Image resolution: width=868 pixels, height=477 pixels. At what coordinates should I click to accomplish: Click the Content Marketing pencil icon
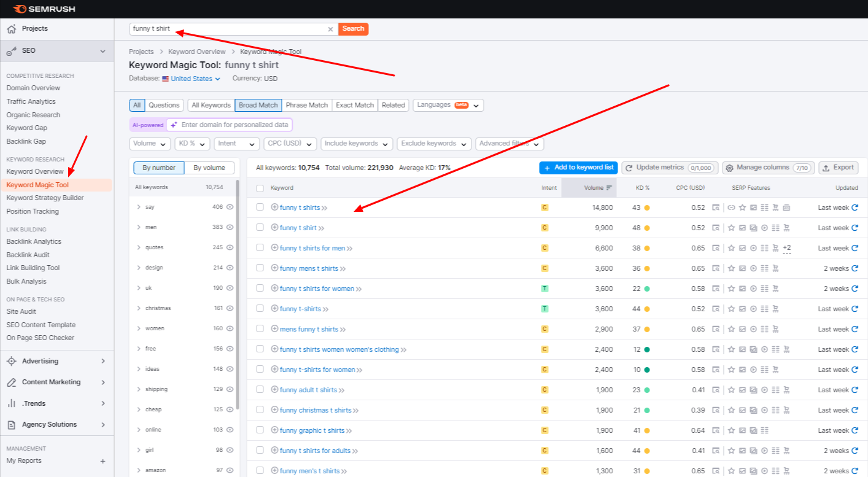pos(12,382)
